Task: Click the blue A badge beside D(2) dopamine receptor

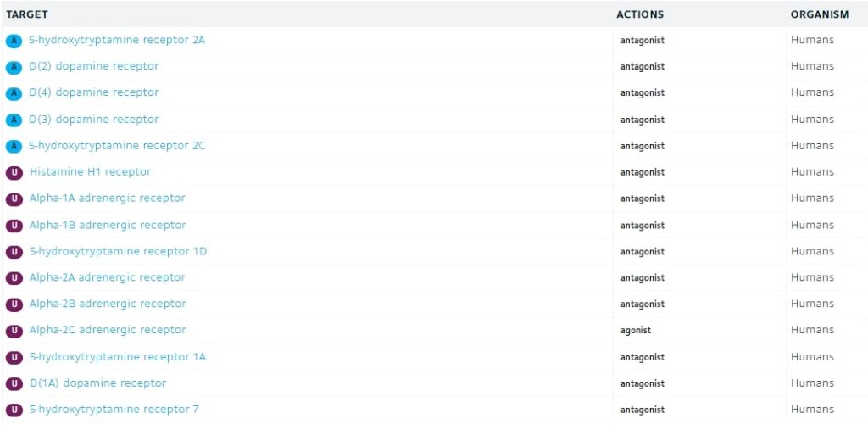Action: (x=14, y=67)
